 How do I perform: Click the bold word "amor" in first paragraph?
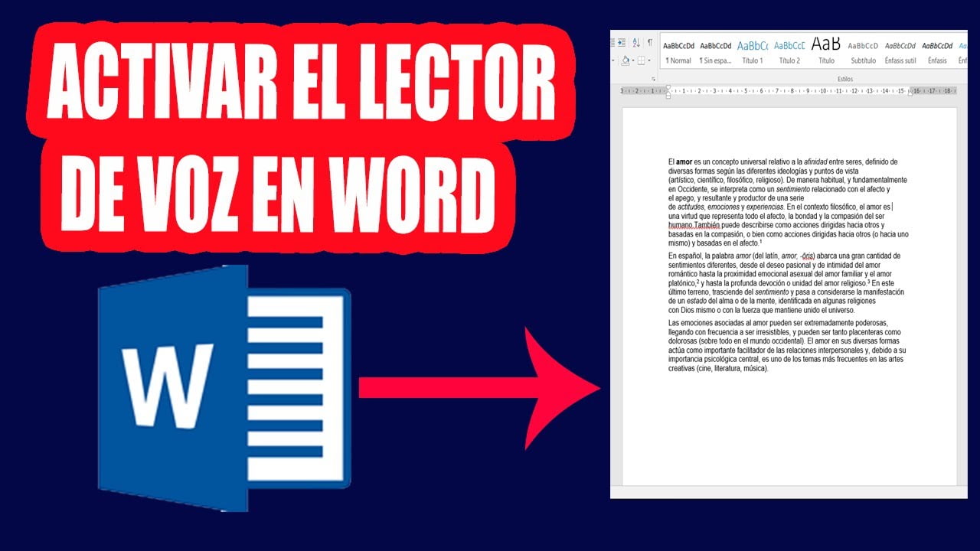[x=684, y=161]
